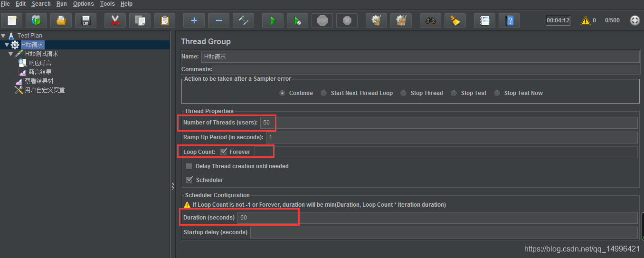This screenshot has height=258, width=644.
Task: Select the Stop Test radio button
Action: 454,93
